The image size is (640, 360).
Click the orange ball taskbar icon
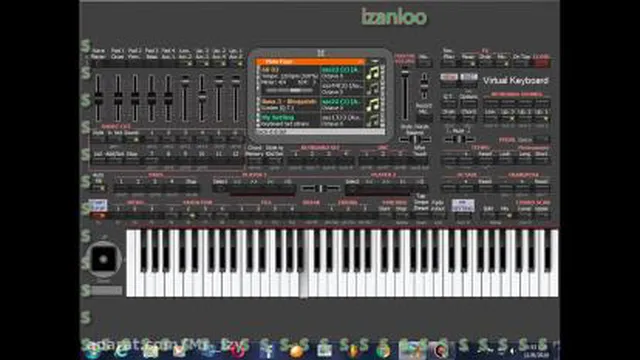297,351
